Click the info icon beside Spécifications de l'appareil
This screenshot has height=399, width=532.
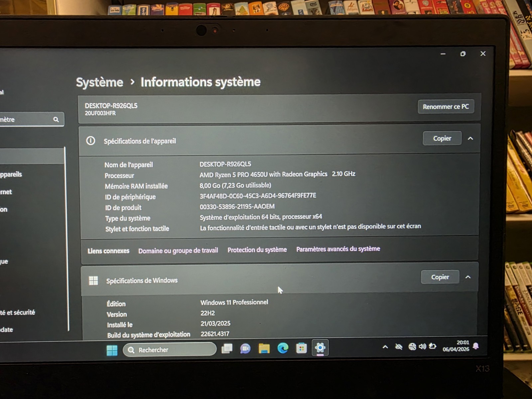[90, 141]
